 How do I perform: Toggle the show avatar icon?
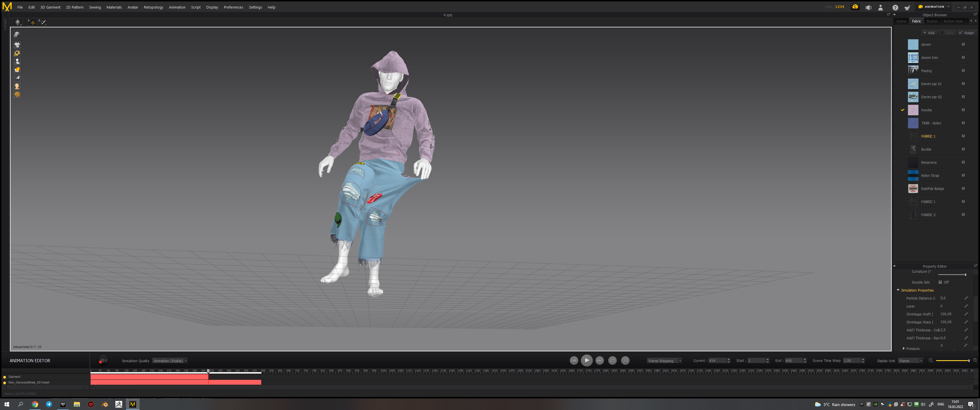pyautogui.click(x=17, y=61)
